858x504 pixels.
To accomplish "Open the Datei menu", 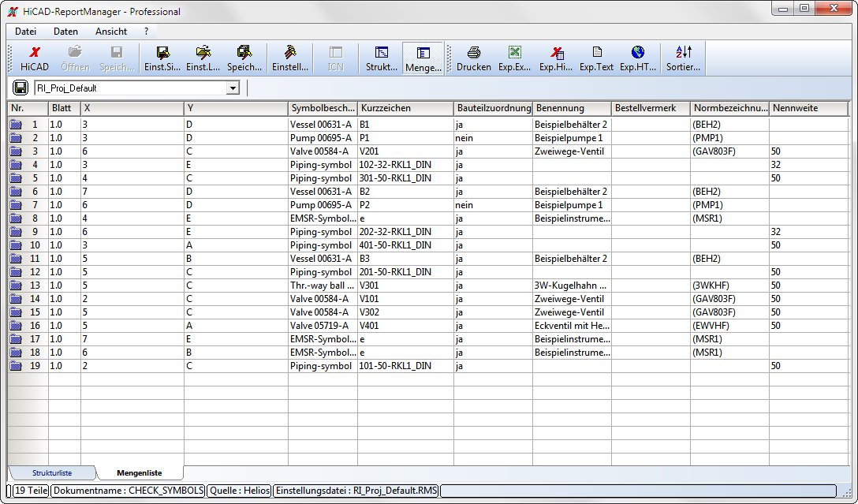I will [x=26, y=32].
